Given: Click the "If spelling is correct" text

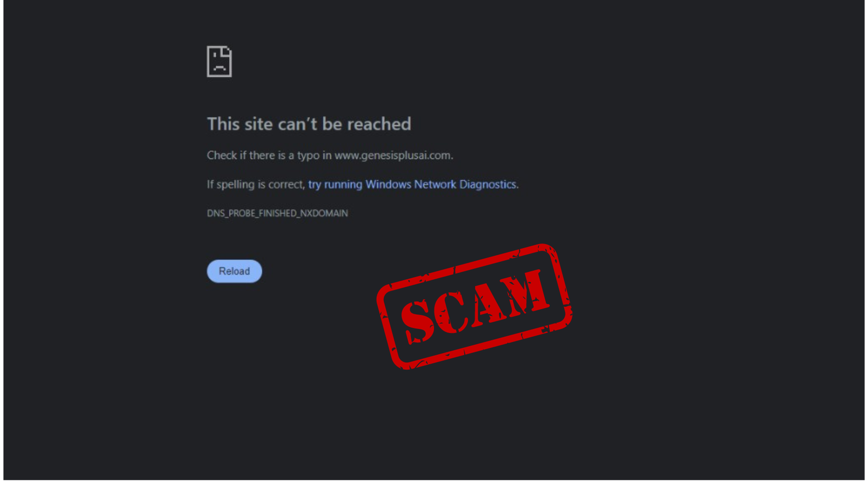Looking at the screenshot, I should [255, 184].
